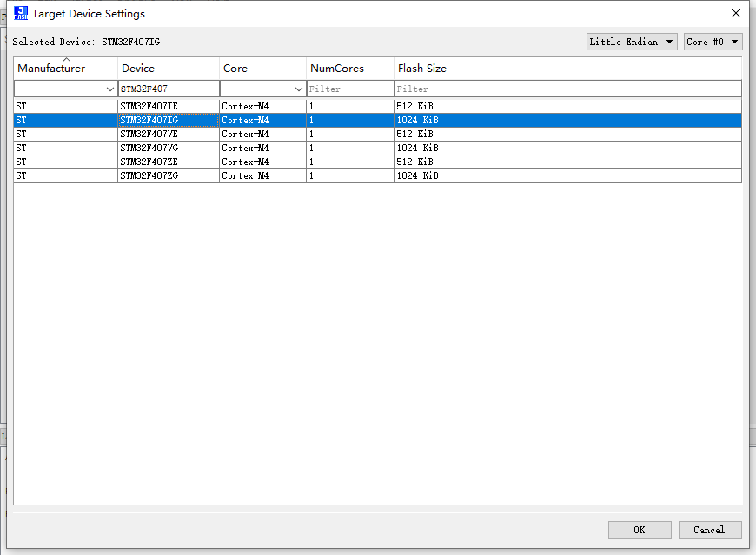Image resolution: width=756 pixels, height=555 pixels.
Task: Sort by the Flash Size column header
Action: pyautogui.click(x=568, y=69)
